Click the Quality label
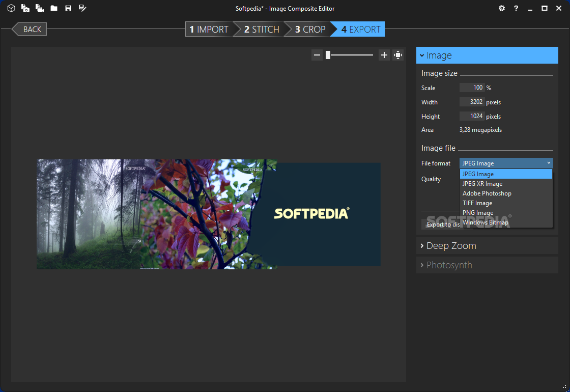Image resolution: width=570 pixels, height=392 pixels. [x=431, y=179]
